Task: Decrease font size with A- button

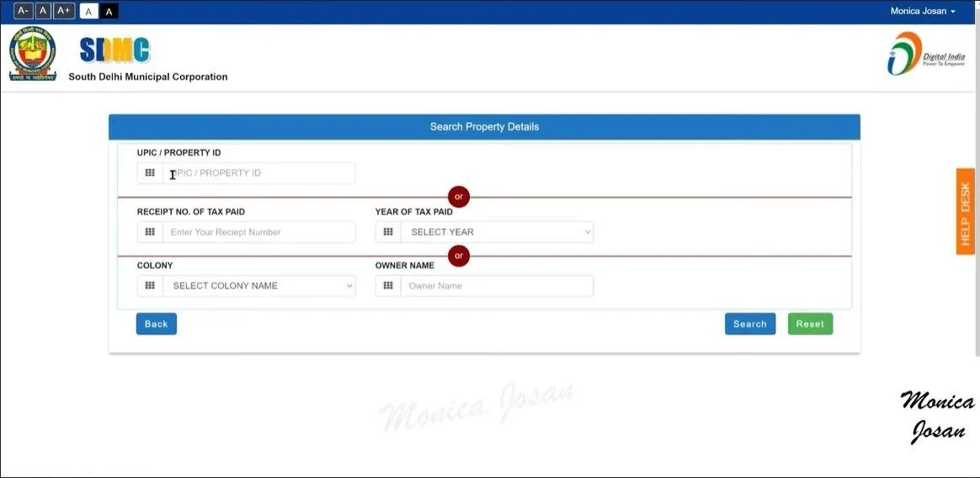Action: [x=23, y=11]
